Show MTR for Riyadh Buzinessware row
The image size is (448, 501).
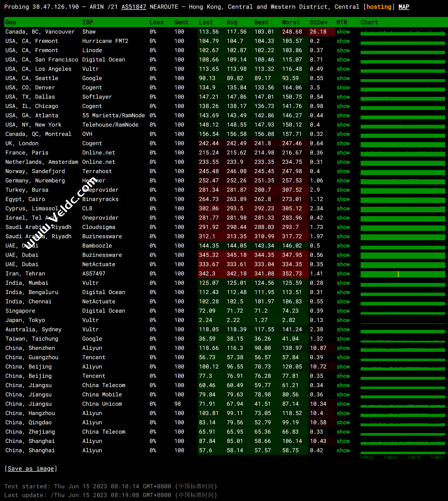[x=343, y=237]
